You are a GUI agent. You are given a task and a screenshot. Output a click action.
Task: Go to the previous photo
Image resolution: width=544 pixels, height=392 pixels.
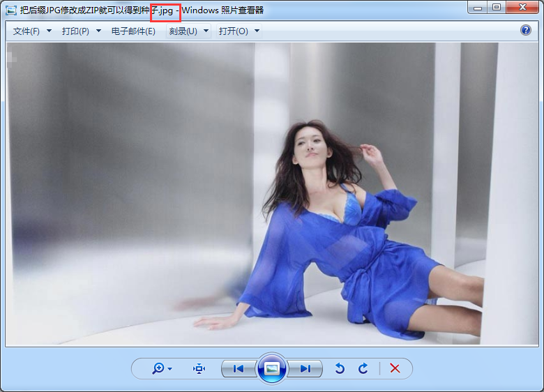(239, 368)
